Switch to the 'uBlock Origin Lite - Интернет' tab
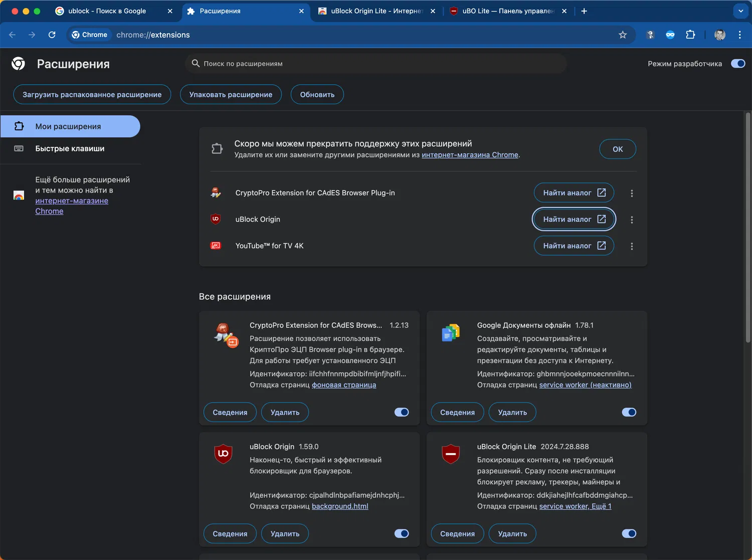The height and width of the screenshot is (560, 752). [377, 11]
